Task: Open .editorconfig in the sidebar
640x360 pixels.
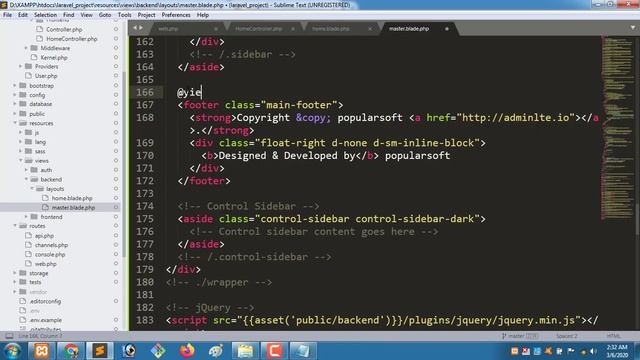Action: [x=45, y=301]
